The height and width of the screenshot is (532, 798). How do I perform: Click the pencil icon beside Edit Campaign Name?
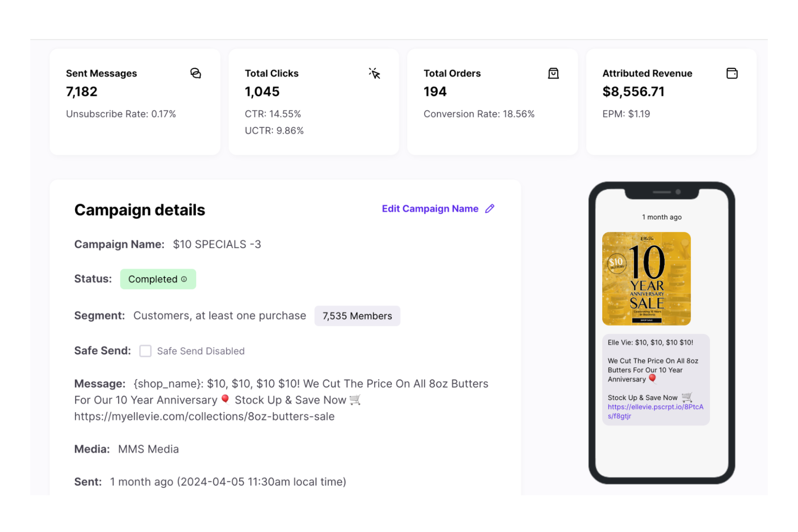pyautogui.click(x=490, y=209)
